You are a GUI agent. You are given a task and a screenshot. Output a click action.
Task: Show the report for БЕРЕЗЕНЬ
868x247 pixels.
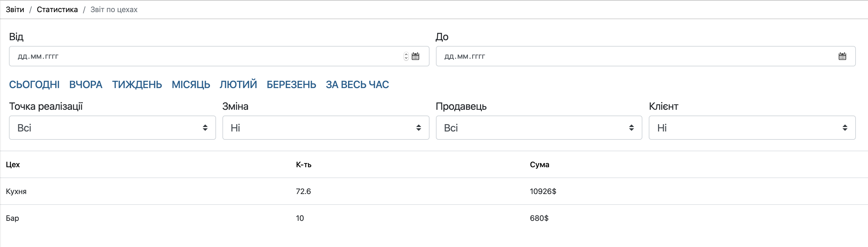point(291,85)
